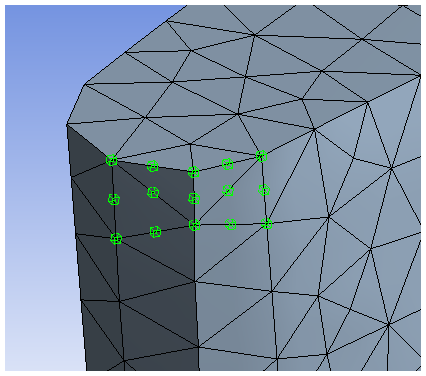Screen dimensions: 426x376
Task: Click the center green node of selected grid
Action: (x=194, y=198)
